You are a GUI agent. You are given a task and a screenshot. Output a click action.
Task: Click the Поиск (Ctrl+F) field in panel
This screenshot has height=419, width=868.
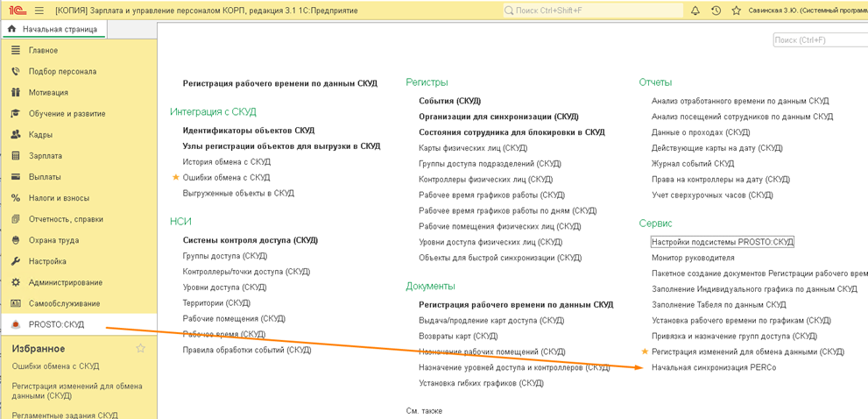tap(821, 40)
